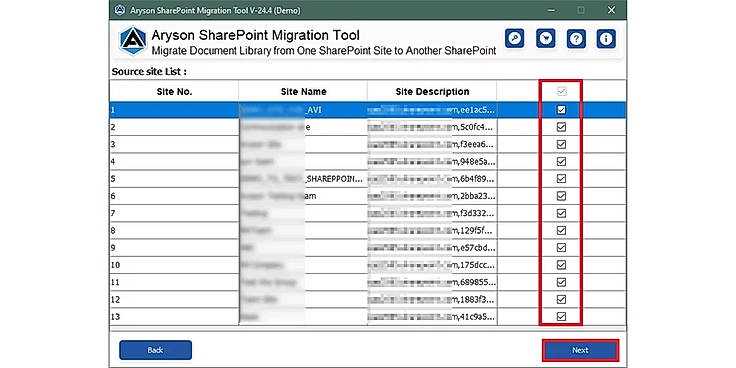Click the Next button

coord(580,350)
